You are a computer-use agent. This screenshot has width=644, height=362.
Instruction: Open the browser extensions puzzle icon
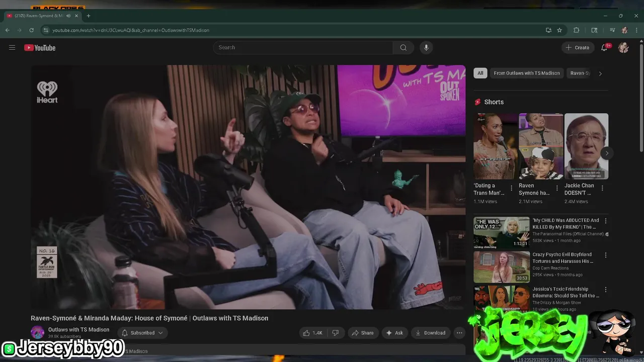(577, 30)
